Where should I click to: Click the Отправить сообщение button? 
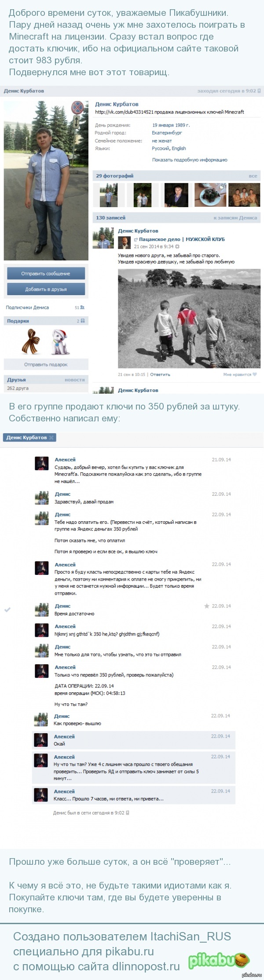click(46, 274)
